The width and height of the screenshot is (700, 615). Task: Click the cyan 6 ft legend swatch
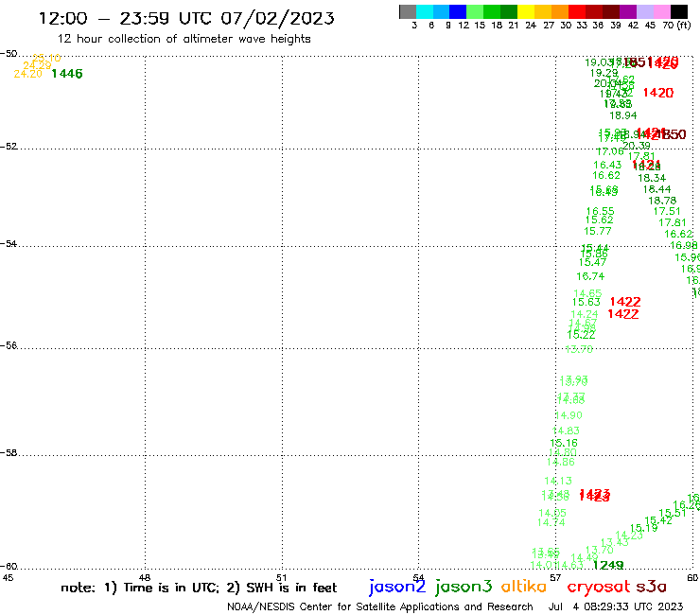click(x=425, y=11)
